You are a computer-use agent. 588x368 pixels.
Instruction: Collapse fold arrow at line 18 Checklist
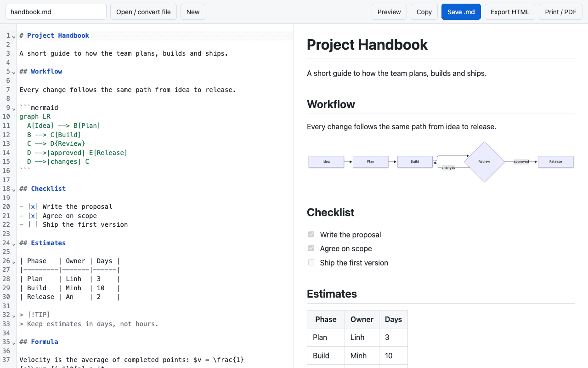[14, 189]
